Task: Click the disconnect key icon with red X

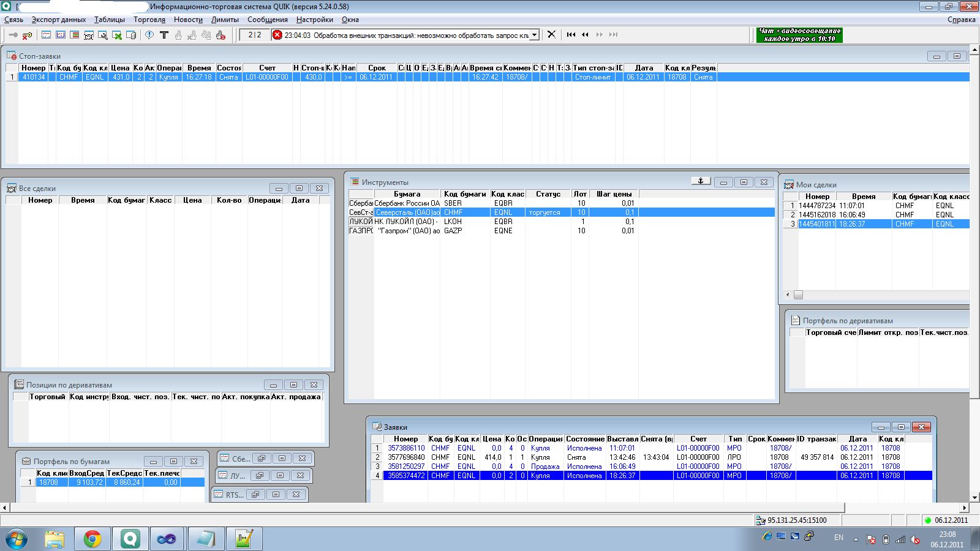Action: (27, 35)
